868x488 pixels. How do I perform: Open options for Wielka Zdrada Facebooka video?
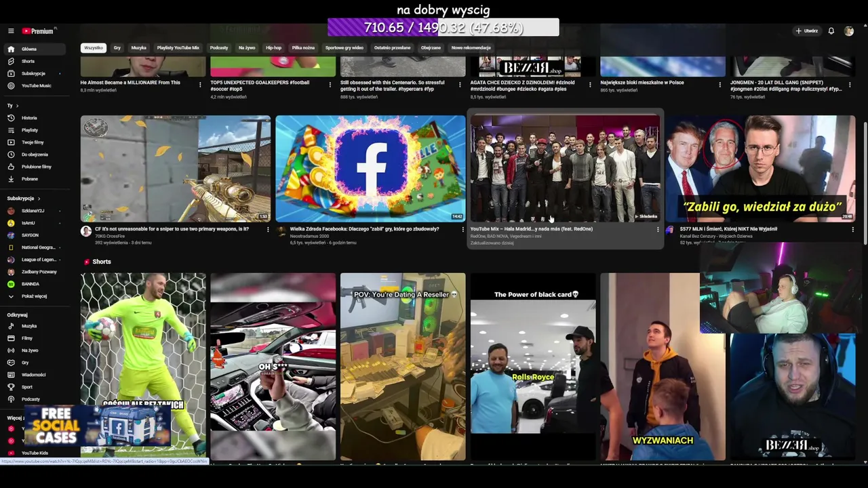tap(462, 230)
